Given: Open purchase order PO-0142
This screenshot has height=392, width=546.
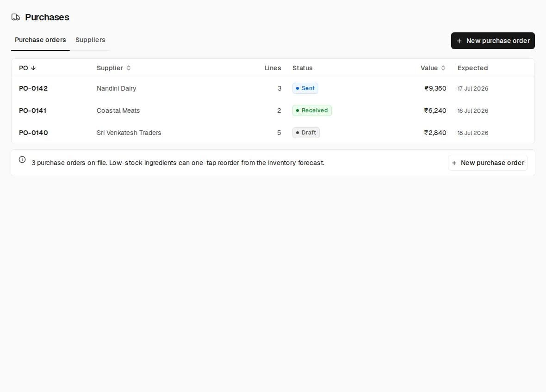Looking at the screenshot, I should pos(33,88).
